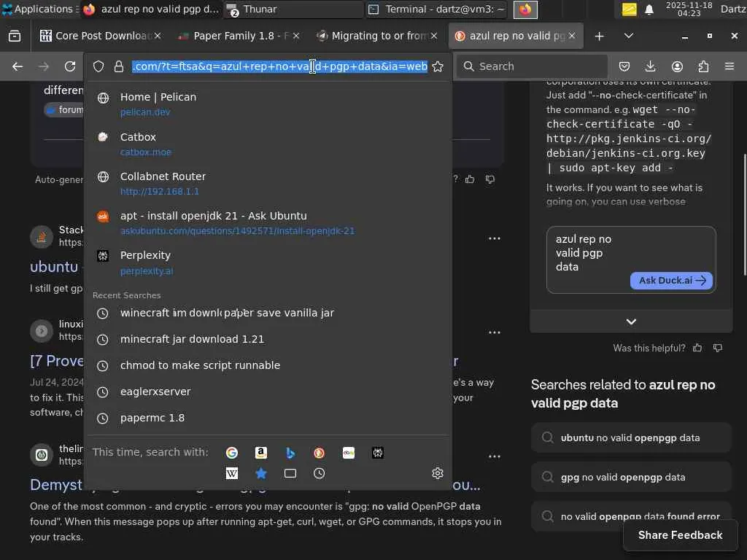Select the Home | Pelican suggestion
The width and height of the screenshot is (747, 560).
pos(268,104)
